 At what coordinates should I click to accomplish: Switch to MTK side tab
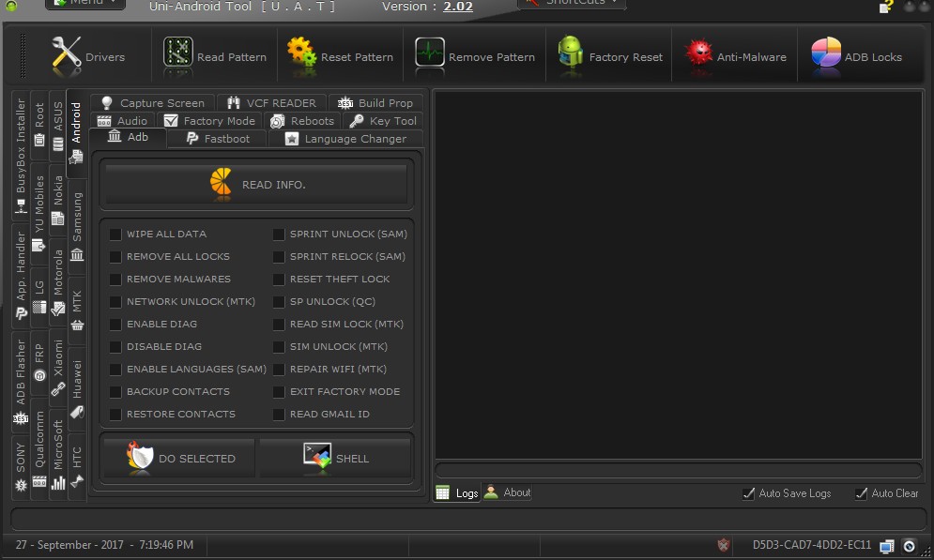[77, 310]
